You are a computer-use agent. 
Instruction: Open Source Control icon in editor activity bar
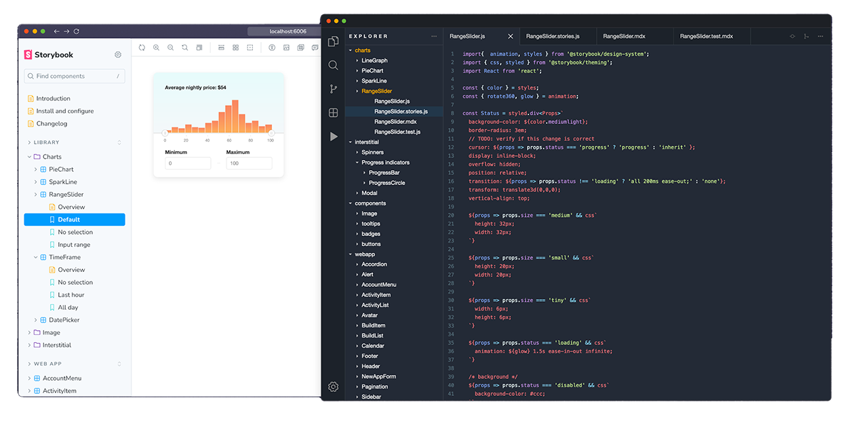(x=333, y=89)
